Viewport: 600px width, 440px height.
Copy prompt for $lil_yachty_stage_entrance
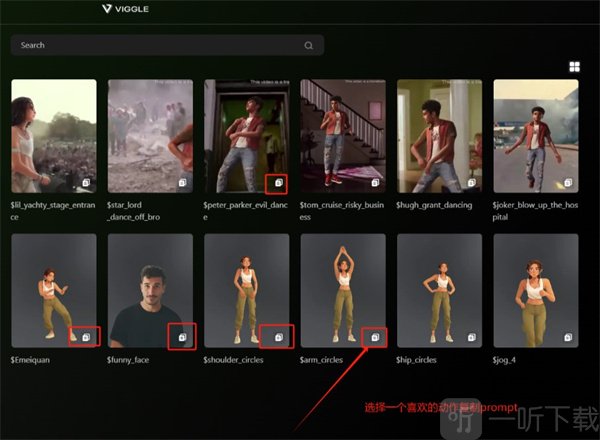tap(86, 183)
